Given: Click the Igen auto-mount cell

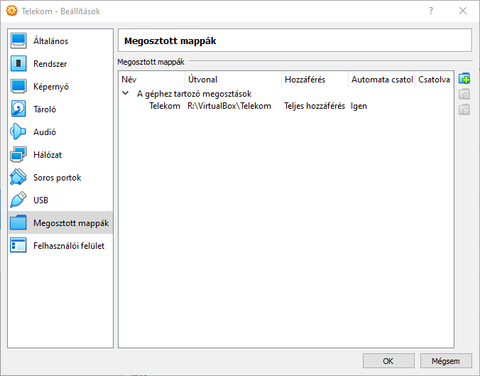Looking at the screenshot, I should 359,106.
